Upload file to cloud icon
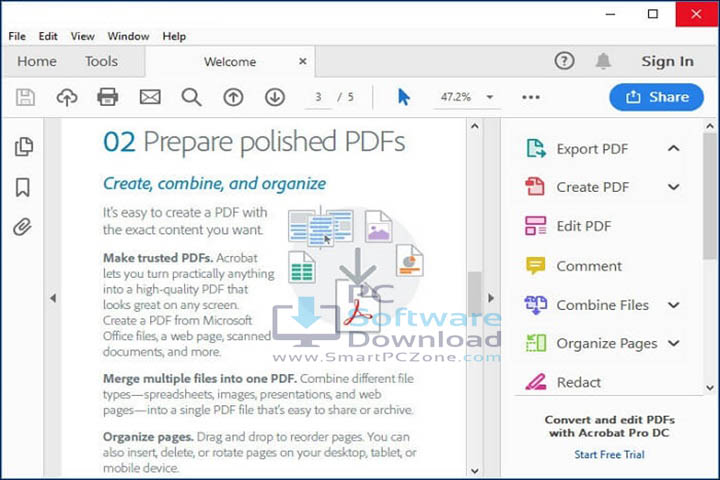Viewport: 720px width, 480px height. (x=67, y=97)
